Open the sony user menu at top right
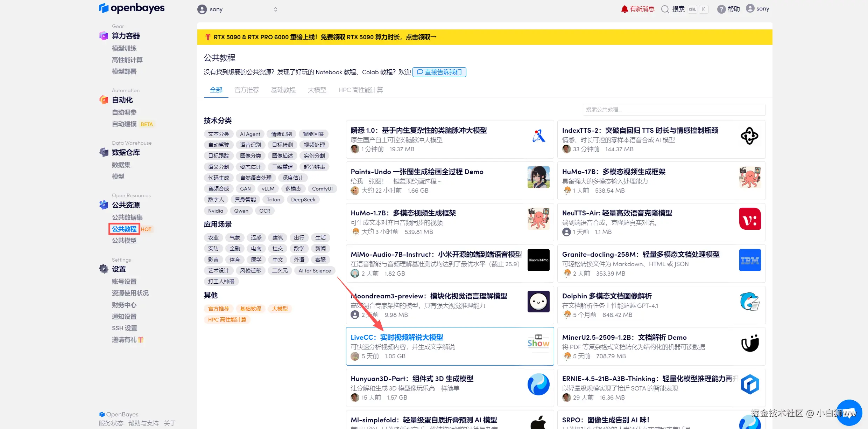Image resolution: width=868 pixels, height=429 pixels. [x=758, y=9]
